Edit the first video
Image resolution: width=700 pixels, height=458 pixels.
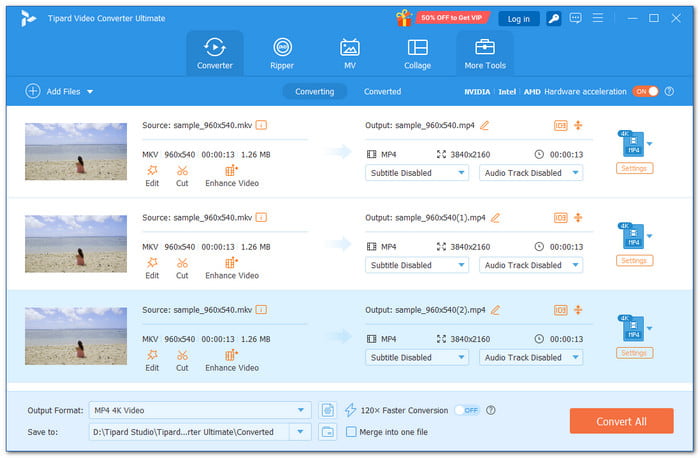coord(152,176)
